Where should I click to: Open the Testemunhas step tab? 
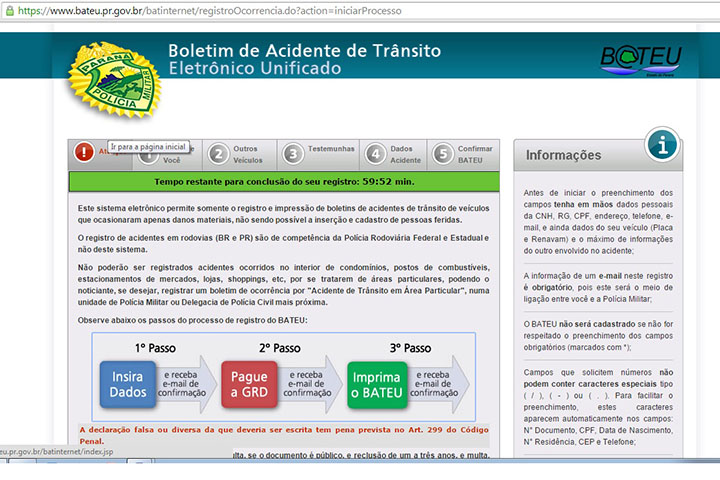pyautogui.click(x=331, y=149)
